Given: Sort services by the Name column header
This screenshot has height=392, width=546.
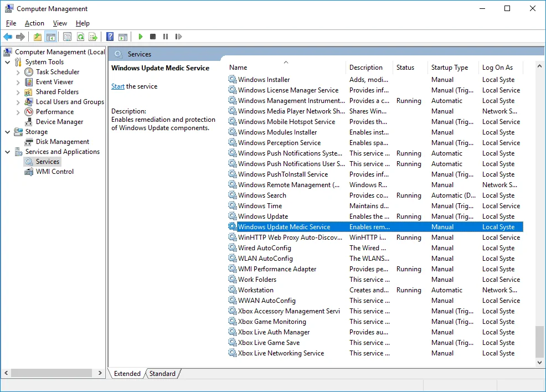Looking at the screenshot, I should click(x=287, y=68).
